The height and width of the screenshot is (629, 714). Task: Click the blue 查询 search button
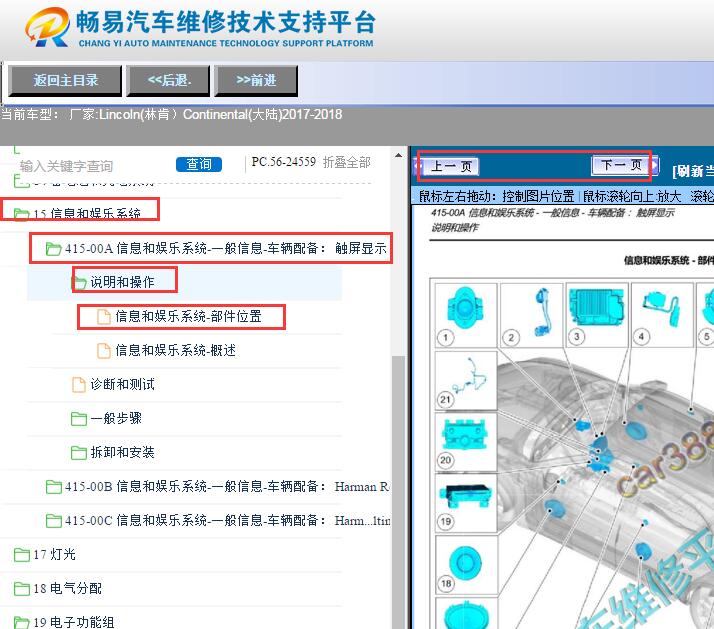click(x=199, y=164)
